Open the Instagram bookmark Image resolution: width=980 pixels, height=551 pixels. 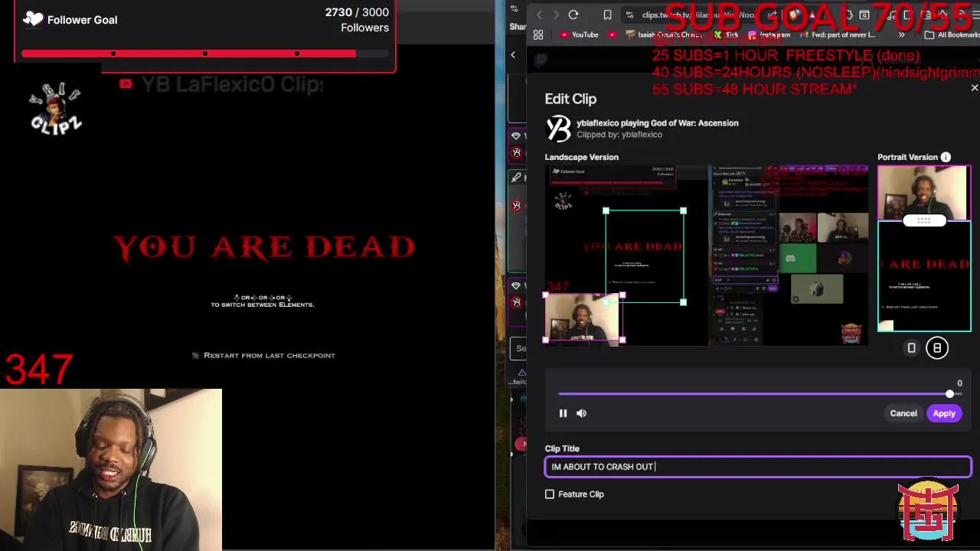[x=769, y=34]
